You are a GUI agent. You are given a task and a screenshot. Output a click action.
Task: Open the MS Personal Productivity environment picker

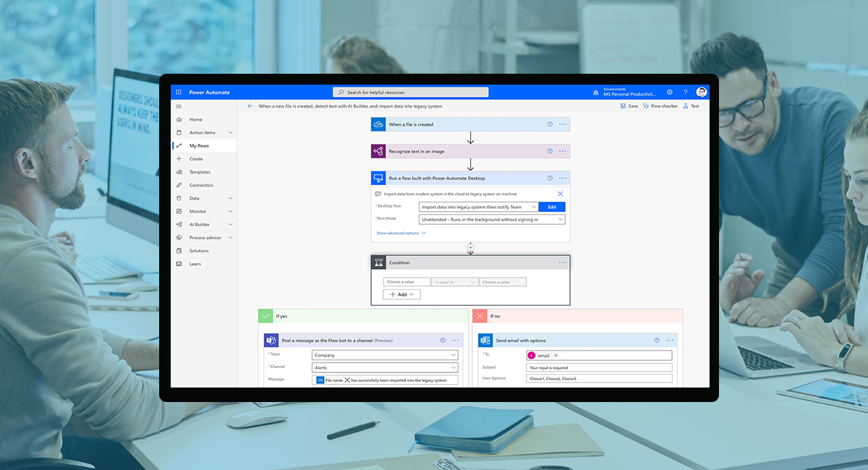pyautogui.click(x=625, y=93)
